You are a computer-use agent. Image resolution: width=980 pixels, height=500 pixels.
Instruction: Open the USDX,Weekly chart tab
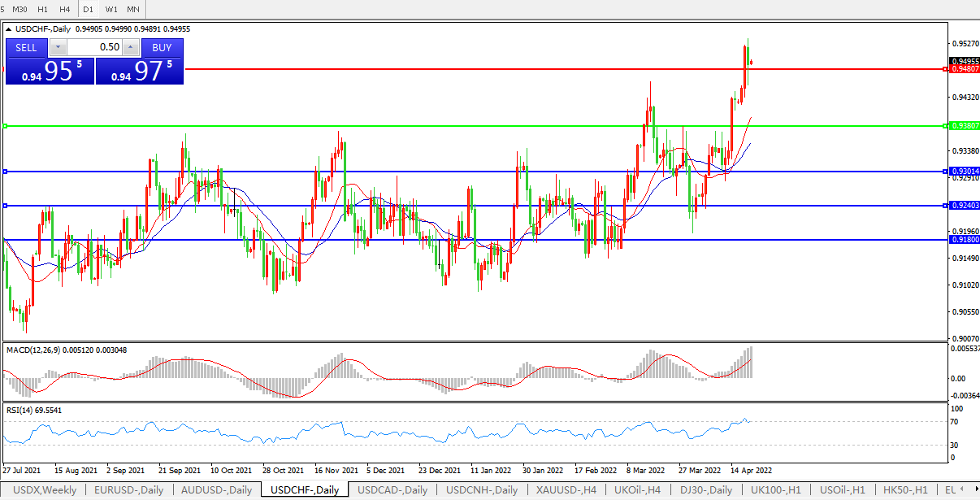(x=43, y=490)
